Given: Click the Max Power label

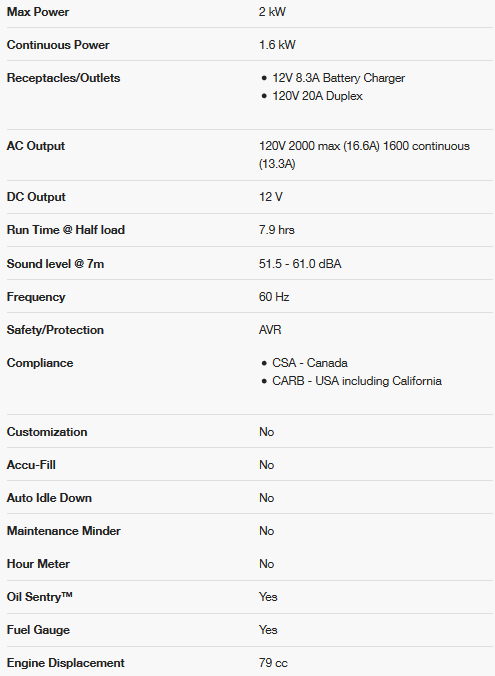Looking at the screenshot, I should (38, 12).
